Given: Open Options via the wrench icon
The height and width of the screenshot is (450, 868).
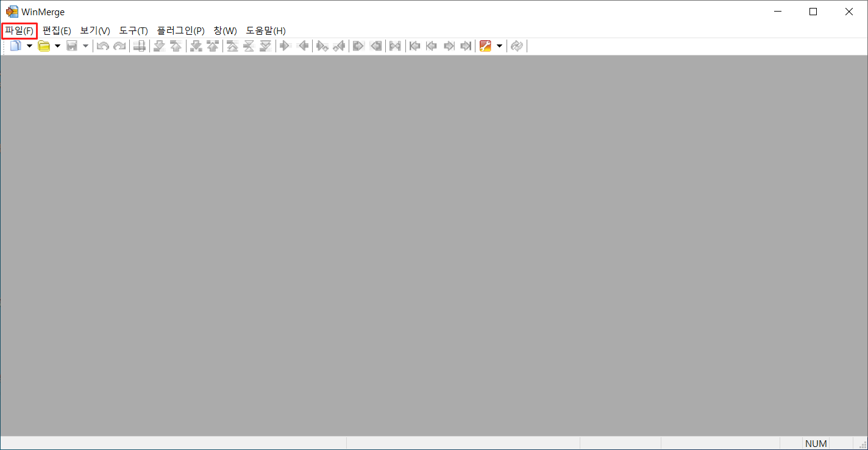Looking at the screenshot, I should (485, 46).
